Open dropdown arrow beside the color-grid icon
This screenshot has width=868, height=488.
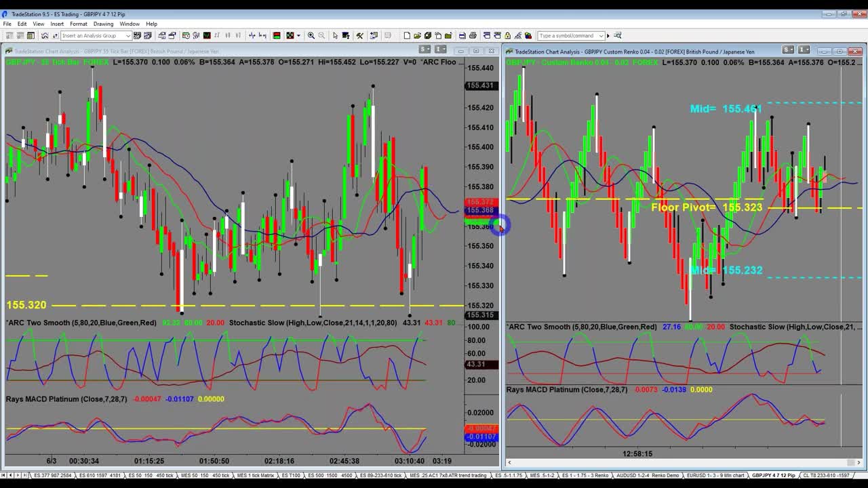pyautogui.click(x=298, y=35)
